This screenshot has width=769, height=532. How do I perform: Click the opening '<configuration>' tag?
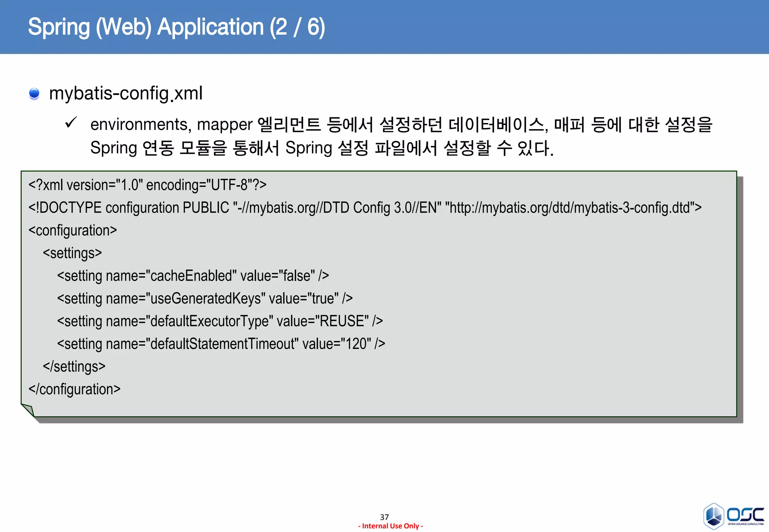(73, 231)
